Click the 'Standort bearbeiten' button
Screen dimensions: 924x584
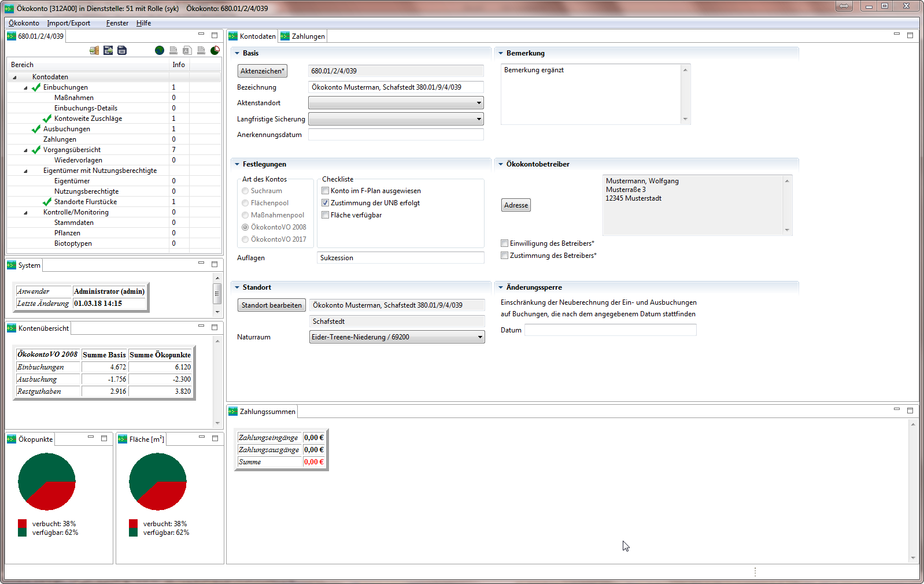pos(271,305)
